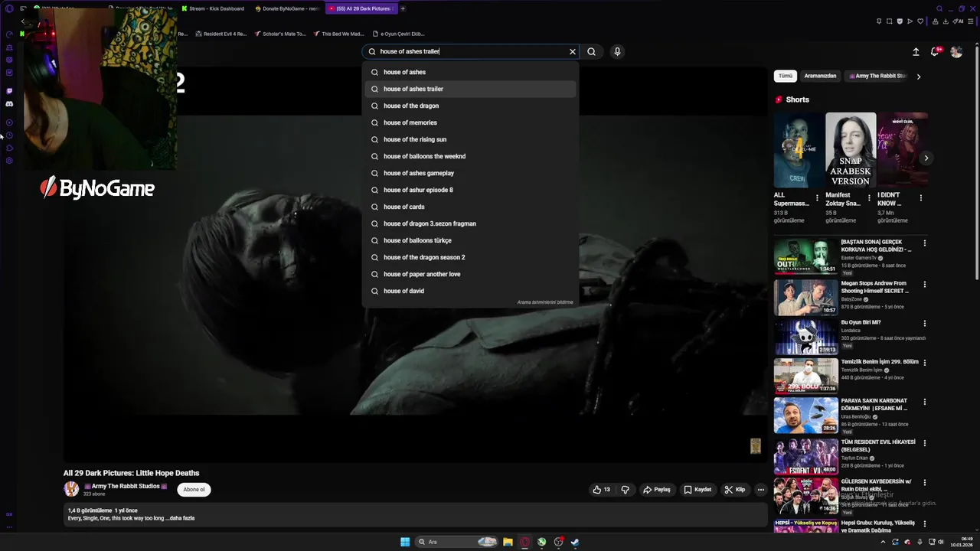Click the Klip clip button
980x551 pixels.
click(735, 490)
